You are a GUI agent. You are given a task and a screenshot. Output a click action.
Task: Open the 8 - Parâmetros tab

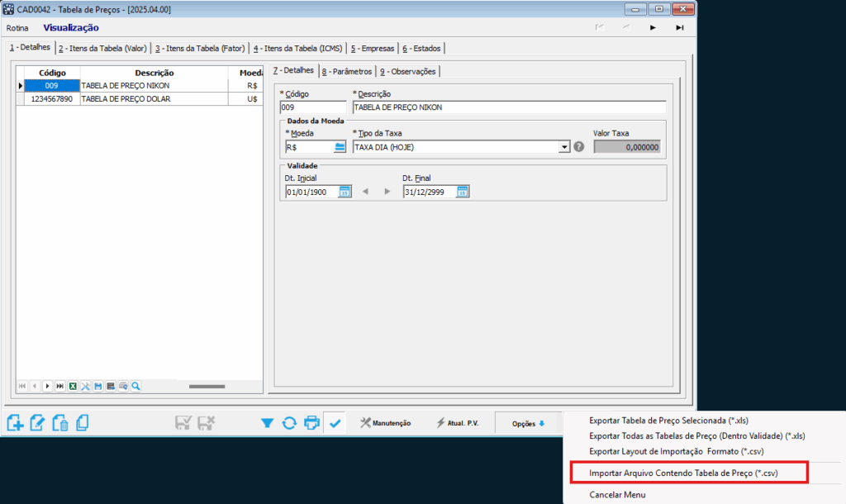pos(347,72)
